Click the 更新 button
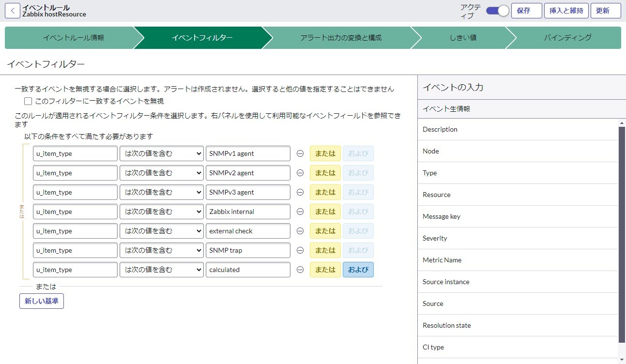 tap(606, 11)
